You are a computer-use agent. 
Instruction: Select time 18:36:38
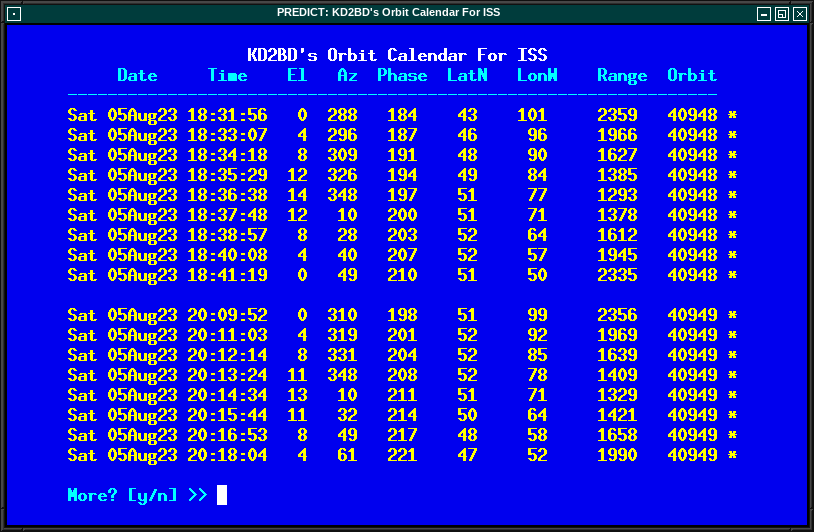[x=227, y=195]
